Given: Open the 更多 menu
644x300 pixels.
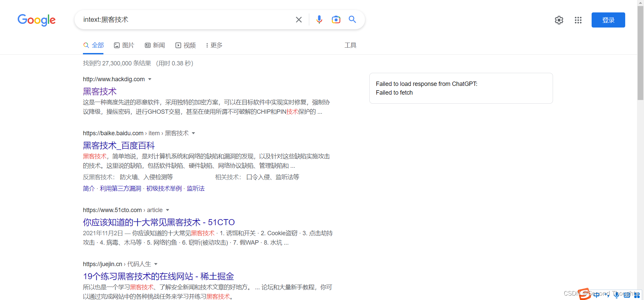Looking at the screenshot, I should pyautogui.click(x=214, y=45).
